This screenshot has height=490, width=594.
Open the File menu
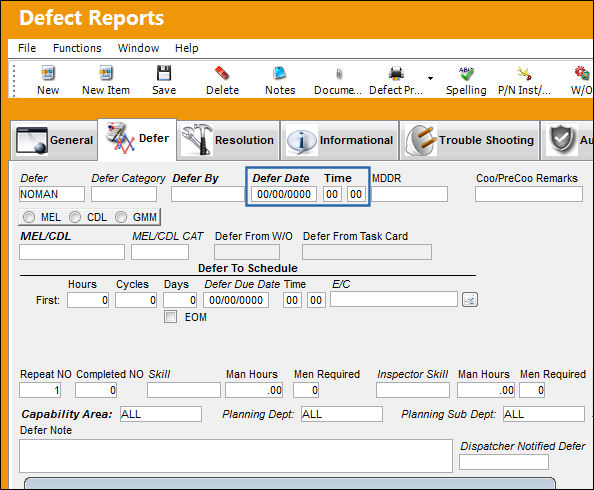[27, 48]
